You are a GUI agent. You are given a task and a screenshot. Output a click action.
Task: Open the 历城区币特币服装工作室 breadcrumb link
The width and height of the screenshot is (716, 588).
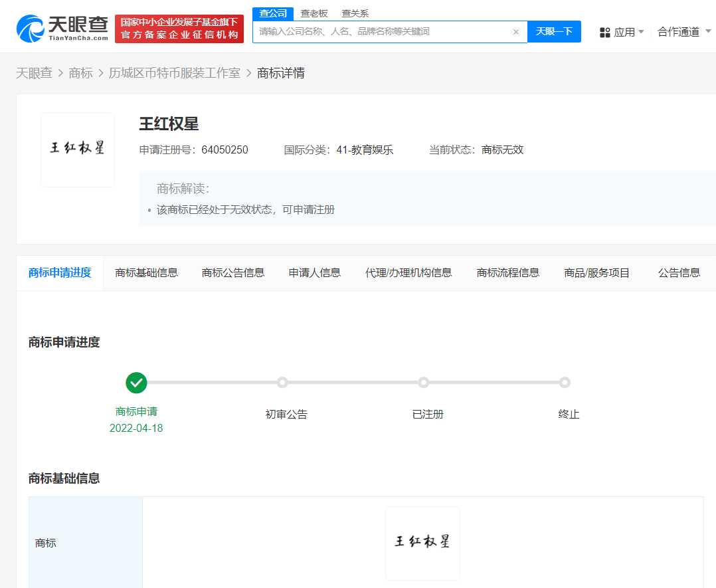[x=174, y=72]
